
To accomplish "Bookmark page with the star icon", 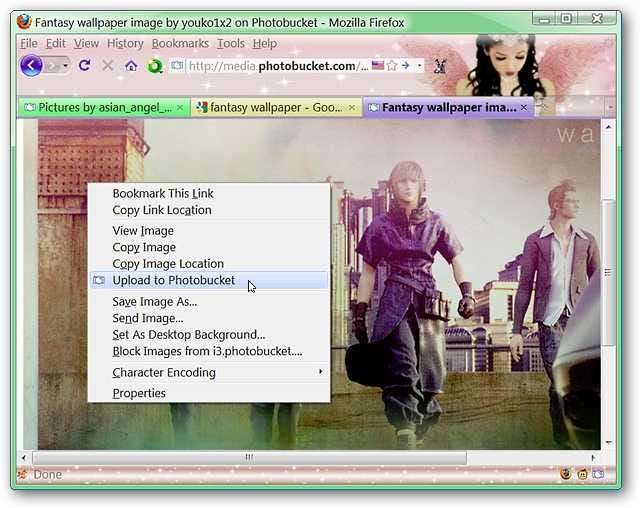I will (x=391, y=65).
